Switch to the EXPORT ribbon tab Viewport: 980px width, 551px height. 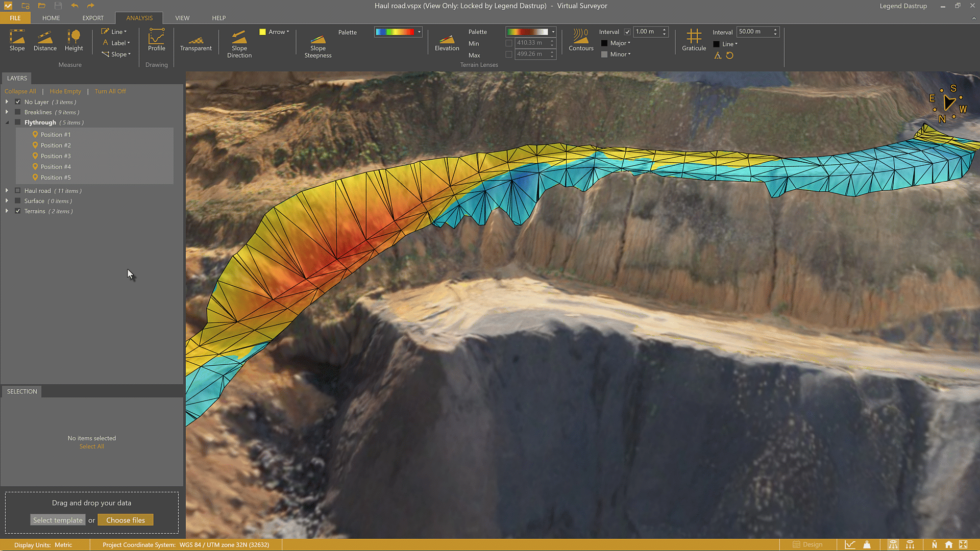93,18
